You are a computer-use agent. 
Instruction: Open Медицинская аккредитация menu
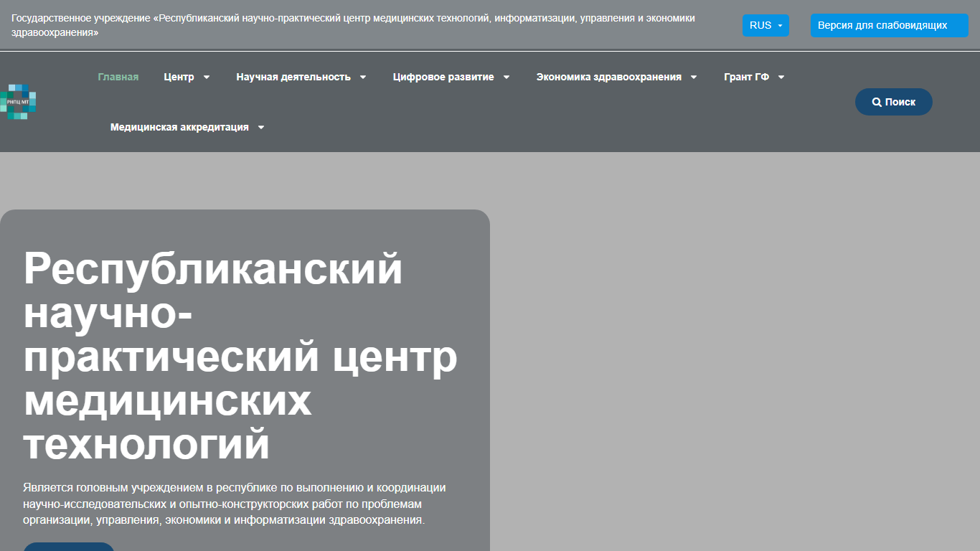click(179, 127)
